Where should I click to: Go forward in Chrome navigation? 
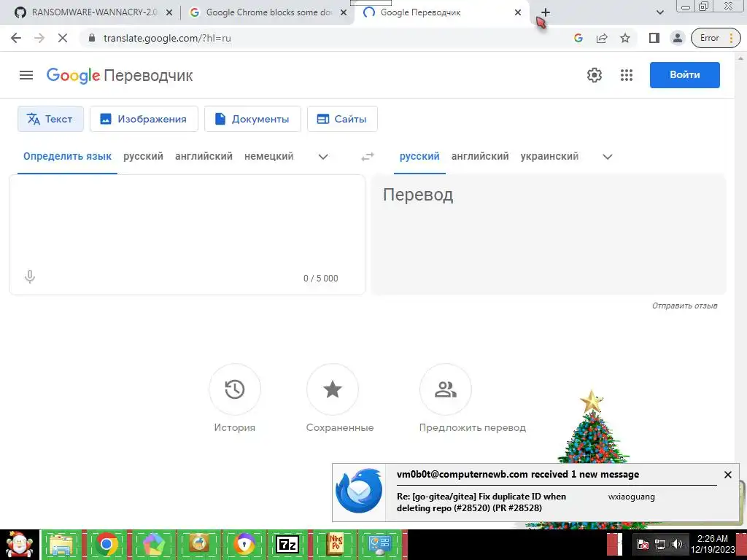coord(39,38)
